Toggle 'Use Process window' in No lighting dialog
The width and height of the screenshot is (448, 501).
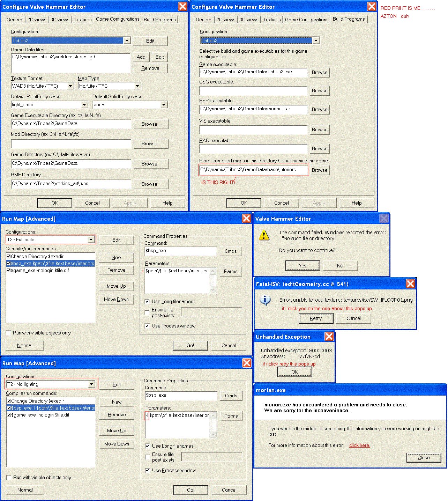pos(148,470)
